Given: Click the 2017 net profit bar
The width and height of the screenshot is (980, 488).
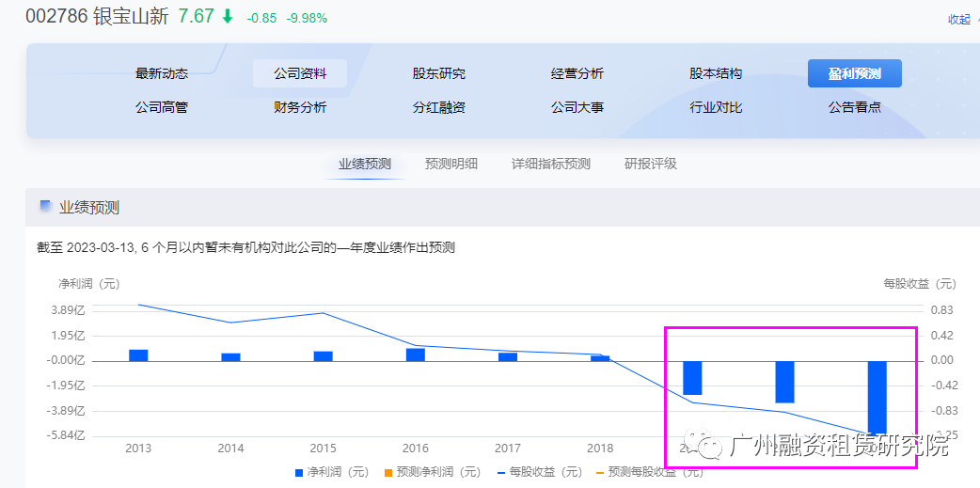Looking at the screenshot, I should [508, 356].
